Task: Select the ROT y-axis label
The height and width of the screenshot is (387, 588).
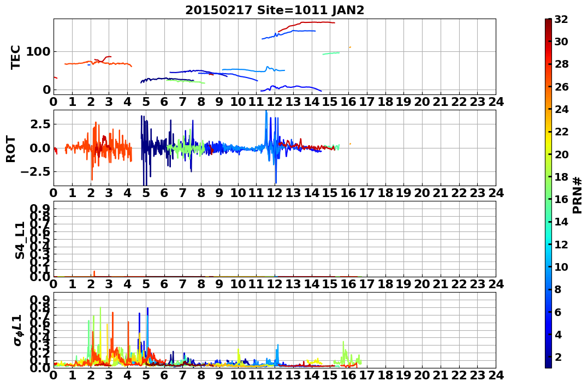Action: (11, 149)
